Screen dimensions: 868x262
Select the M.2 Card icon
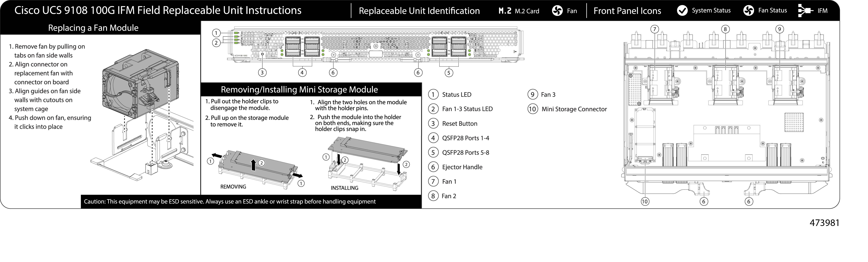[x=505, y=10]
